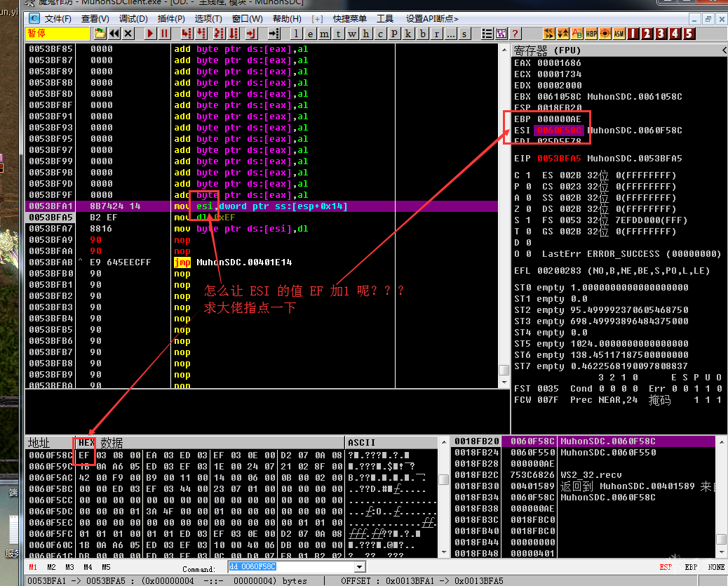Open the 插件(P) menu
This screenshot has width=728, height=586.
point(171,18)
